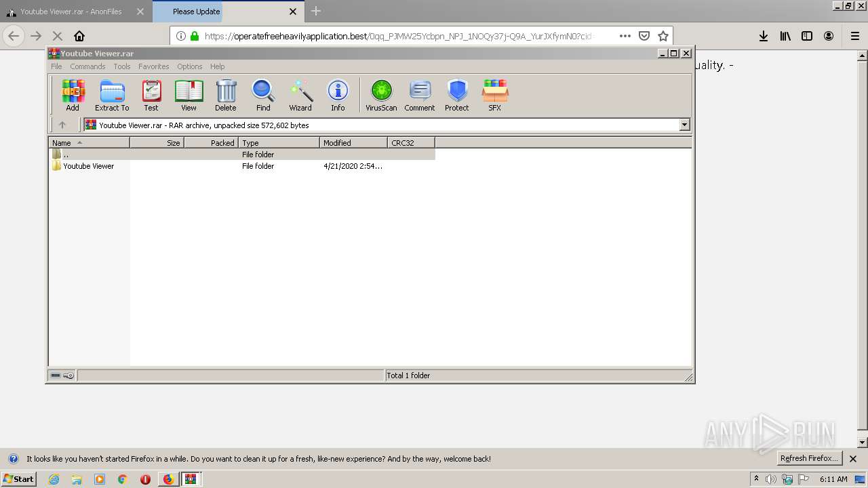Click the Firefox URL address bar
This screenshot has height=488, width=868.
pos(400,36)
